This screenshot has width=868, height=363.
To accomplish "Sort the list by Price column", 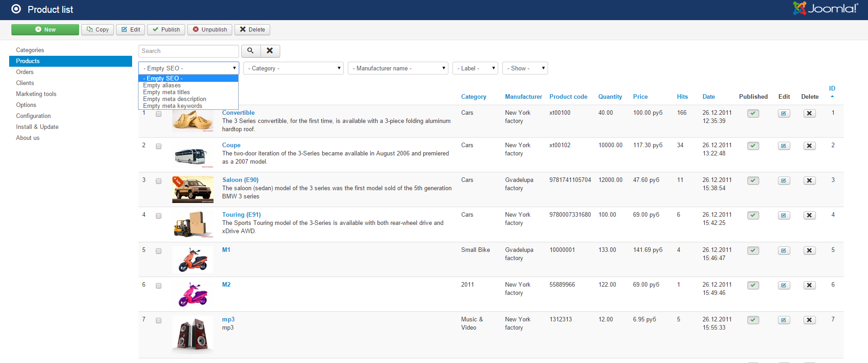I will click(x=640, y=96).
